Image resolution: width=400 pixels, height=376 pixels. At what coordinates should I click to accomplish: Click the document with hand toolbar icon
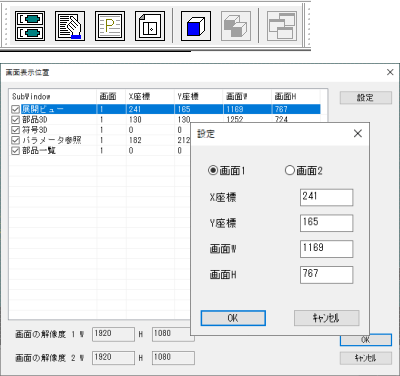70,26
